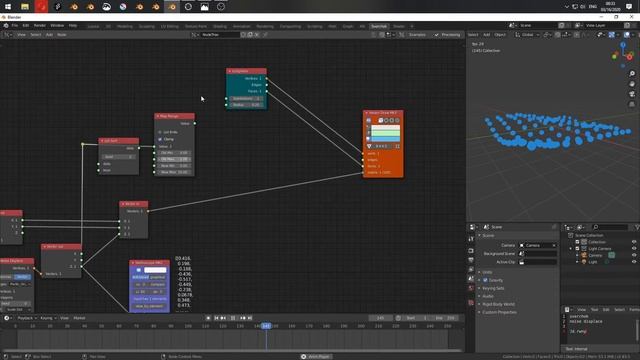The width and height of the screenshot is (640, 360).
Task: Open the timeline Marker menu
Action: click(79, 318)
